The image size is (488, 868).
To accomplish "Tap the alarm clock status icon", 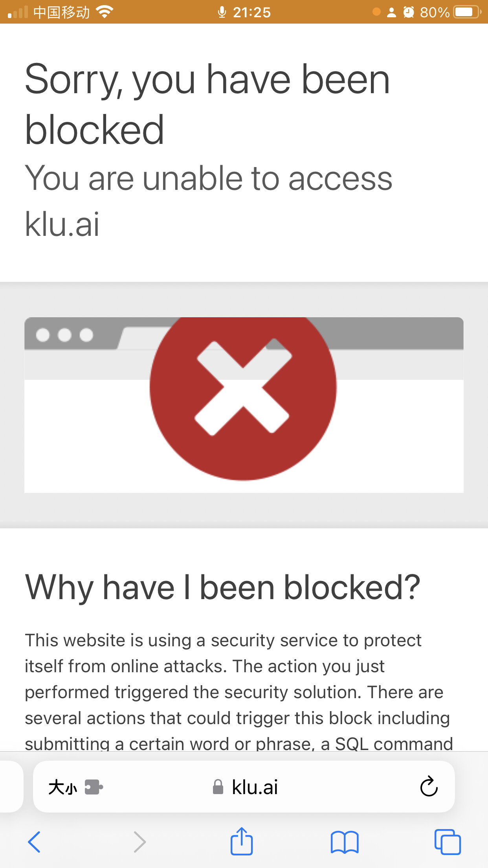I will [x=409, y=12].
